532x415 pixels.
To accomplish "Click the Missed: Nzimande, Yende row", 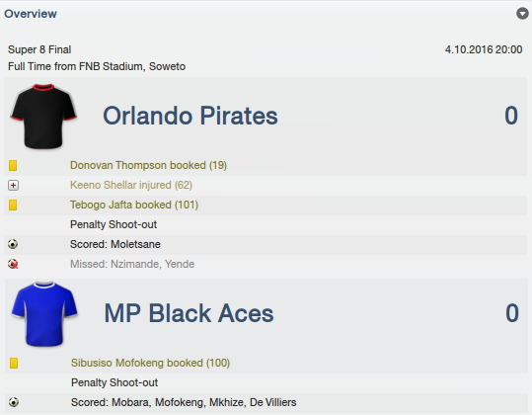I will click(x=266, y=264).
